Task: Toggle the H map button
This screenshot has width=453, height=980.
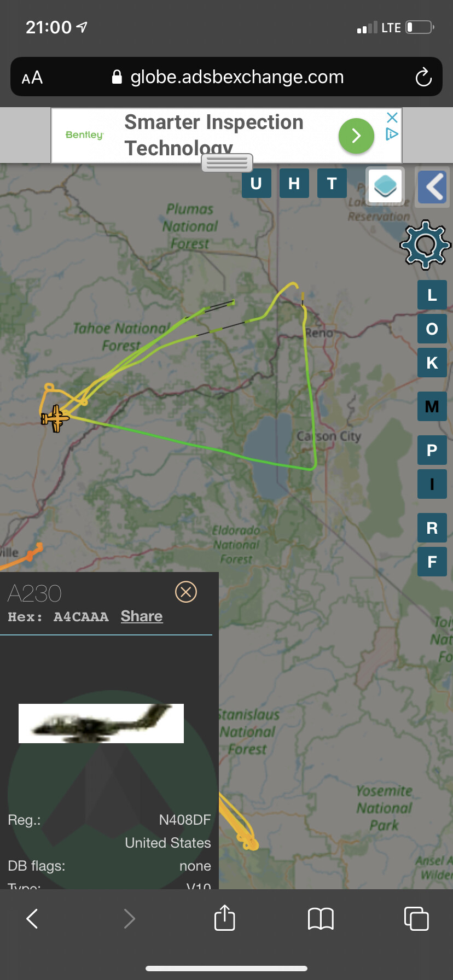Action: tap(294, 183)
